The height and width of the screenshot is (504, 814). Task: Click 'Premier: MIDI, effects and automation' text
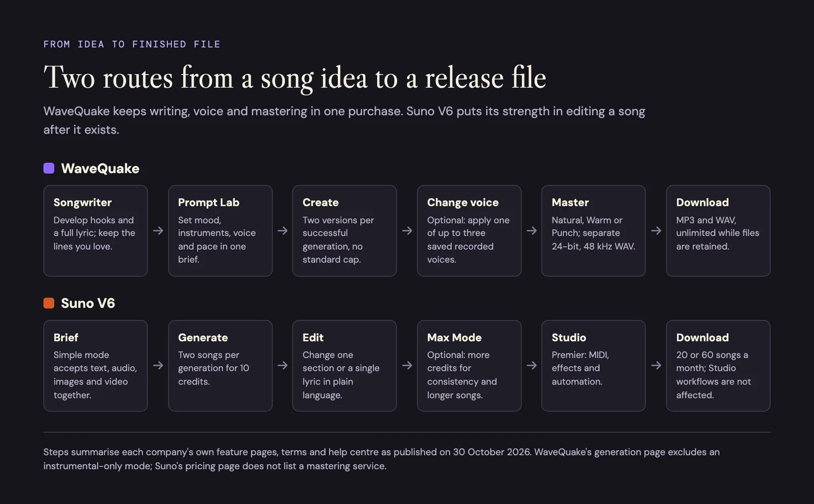tap(580, 368)
